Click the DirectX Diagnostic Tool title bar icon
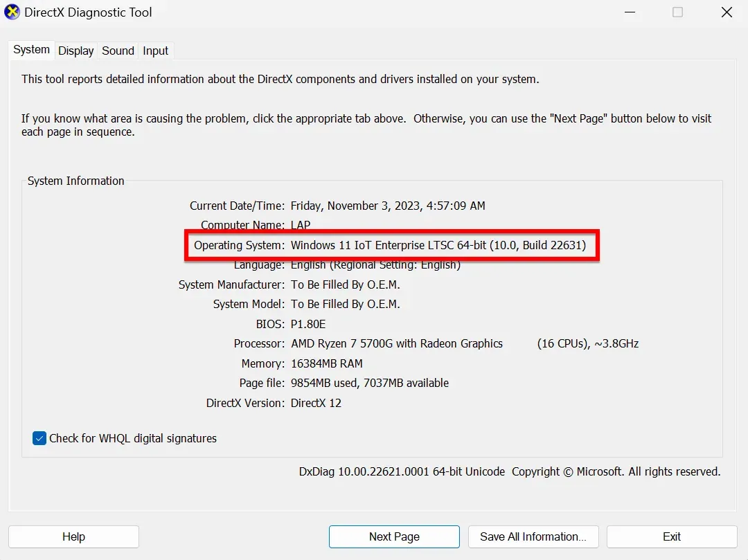 click(x=12, y=12)
